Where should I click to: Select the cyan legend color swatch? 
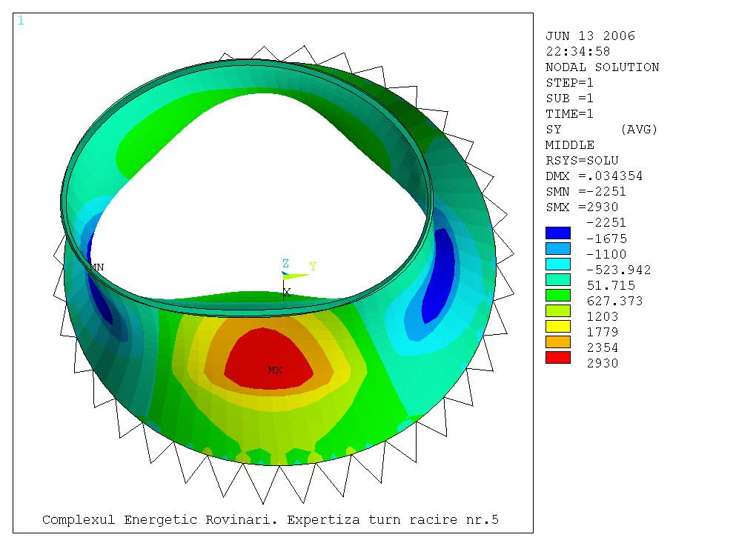pos(557,264)
